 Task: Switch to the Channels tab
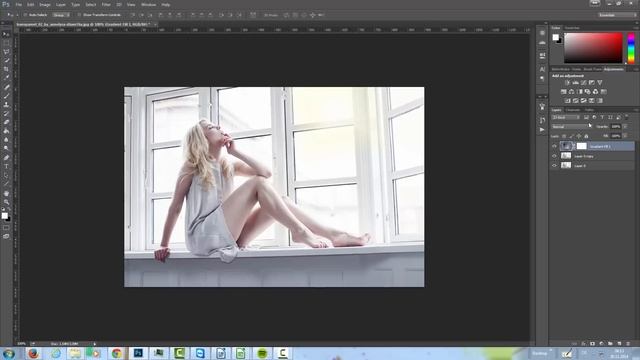click(x=573, y=110)
